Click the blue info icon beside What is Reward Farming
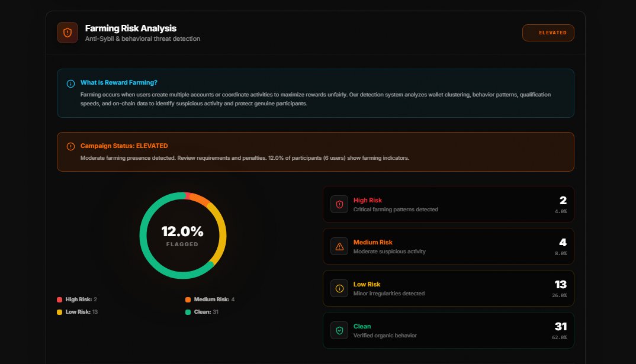636x364 pixels. [70, 84]
